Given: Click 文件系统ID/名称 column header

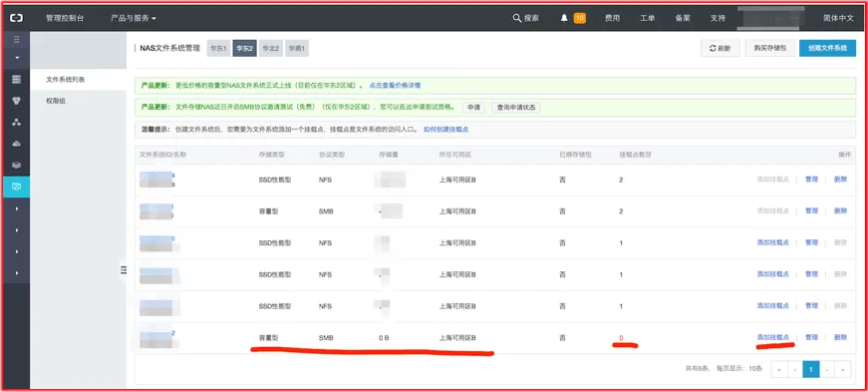Looking at the screenshot, I should pyautogui.click(x=162, y=155).
